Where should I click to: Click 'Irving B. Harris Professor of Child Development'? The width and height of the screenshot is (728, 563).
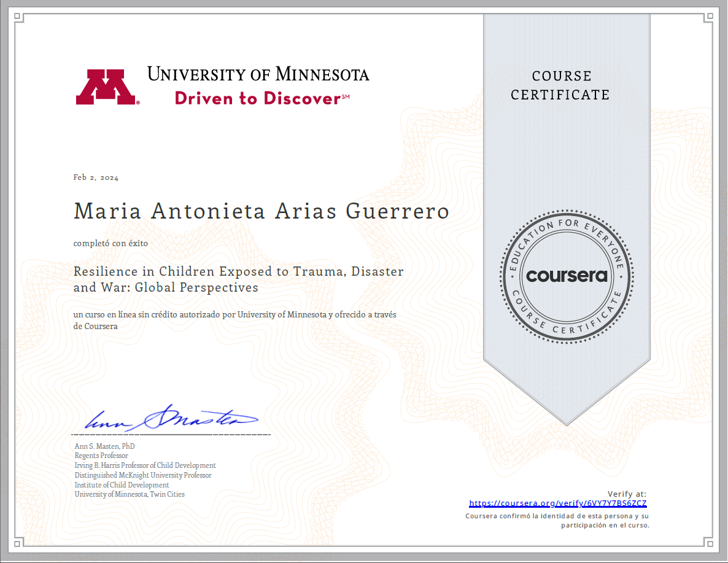pos(145,465)
